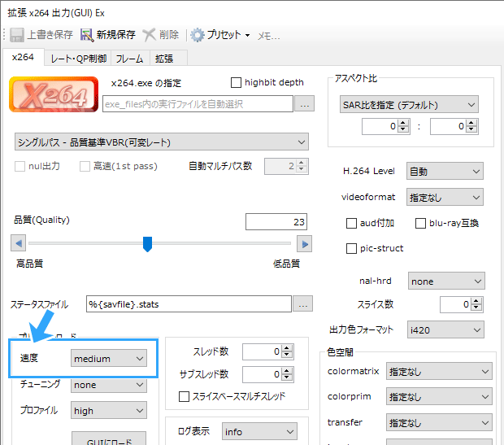Open the 出力色フォーマット i420 dropdown

click(x=445, y=329)
